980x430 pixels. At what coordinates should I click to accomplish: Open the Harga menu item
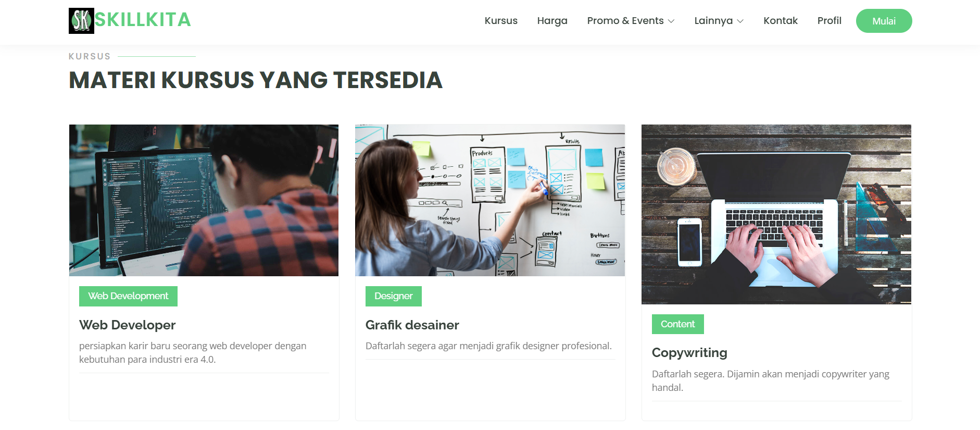pyautogui.click(x=552, y=21)
